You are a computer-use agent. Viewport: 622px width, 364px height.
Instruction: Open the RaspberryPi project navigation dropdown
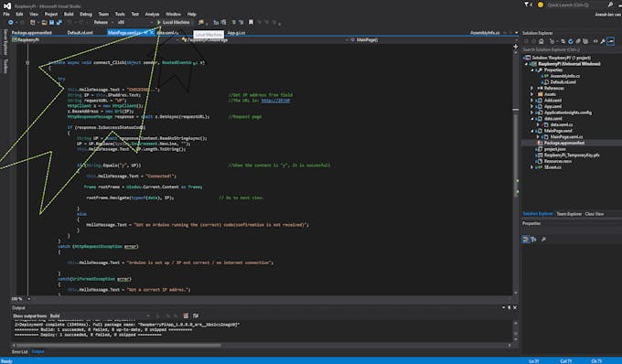point(95,39)
